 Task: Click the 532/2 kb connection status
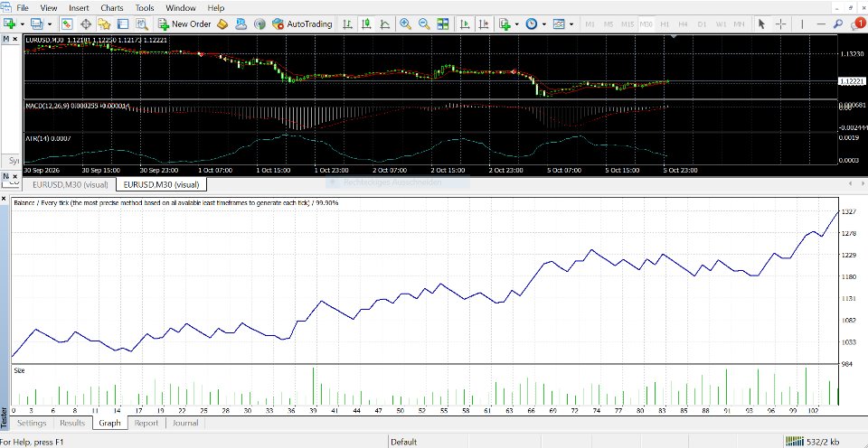(823, 442)
